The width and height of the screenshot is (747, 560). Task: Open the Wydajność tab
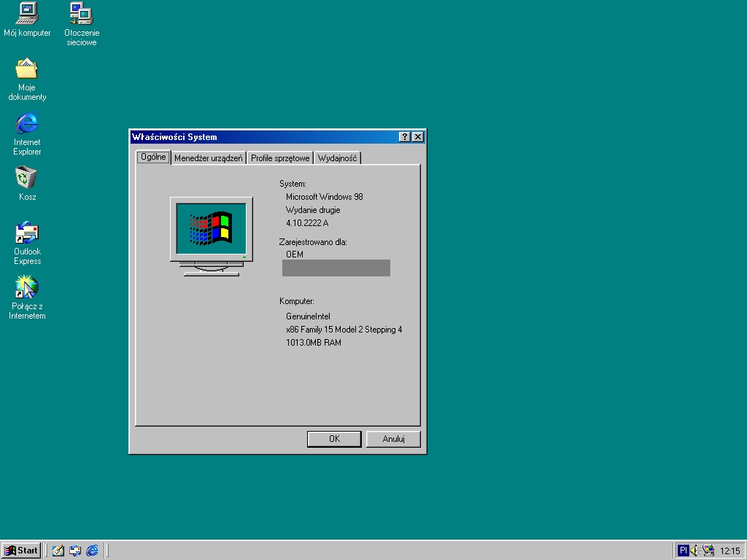pyautogui.click(x=337, y=158)
